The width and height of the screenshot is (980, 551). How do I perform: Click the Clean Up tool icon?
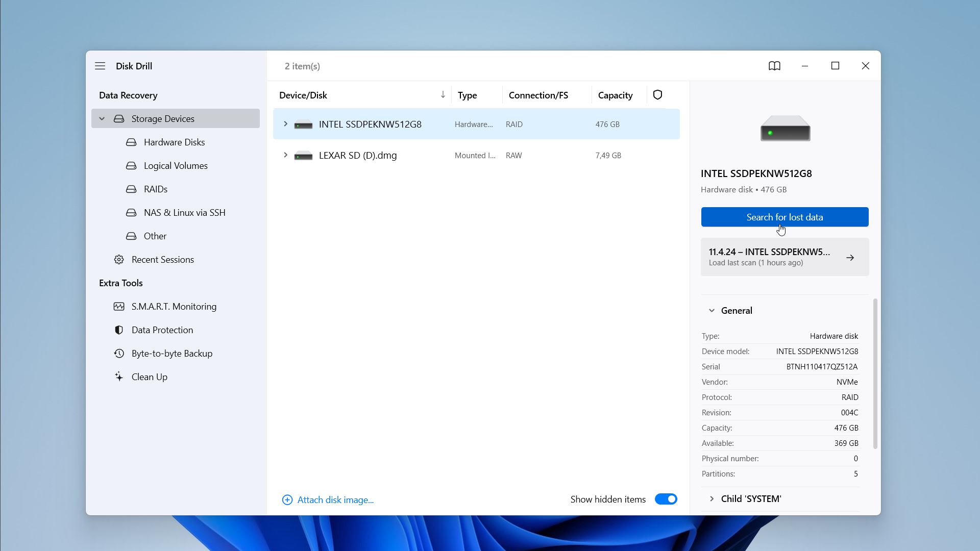(x=119, y=376)
